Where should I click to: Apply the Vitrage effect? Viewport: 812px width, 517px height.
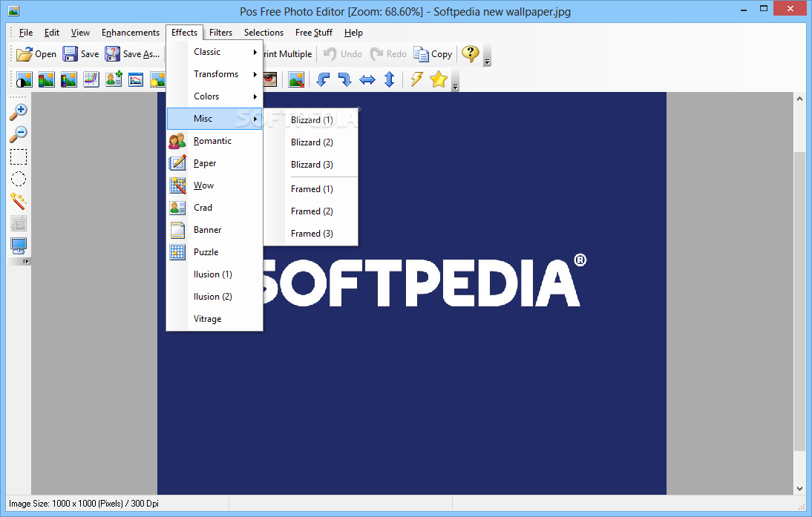coord(215,319)
